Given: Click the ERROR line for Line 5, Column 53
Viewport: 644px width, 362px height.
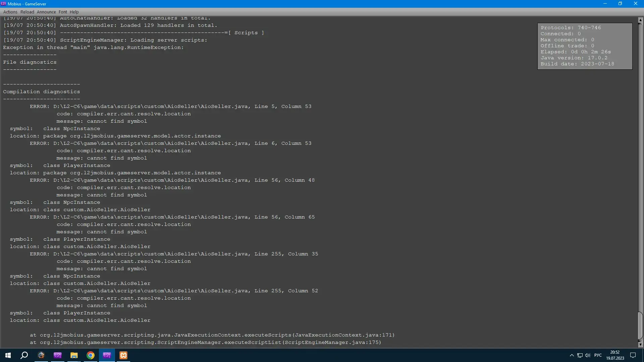Looking at the screenshot, I should point(170,107).
